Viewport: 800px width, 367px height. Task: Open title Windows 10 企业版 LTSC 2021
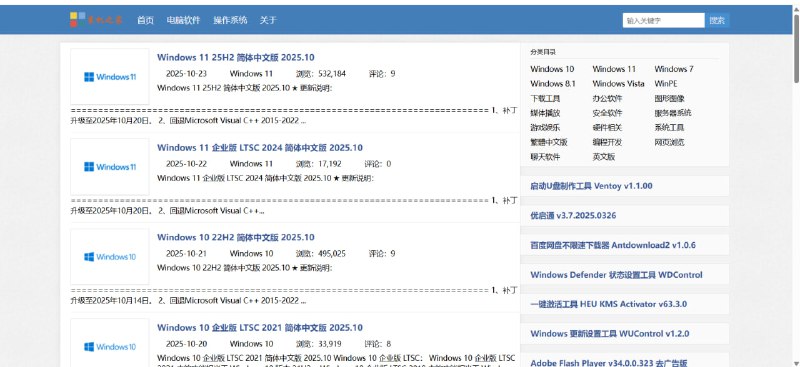260,328
